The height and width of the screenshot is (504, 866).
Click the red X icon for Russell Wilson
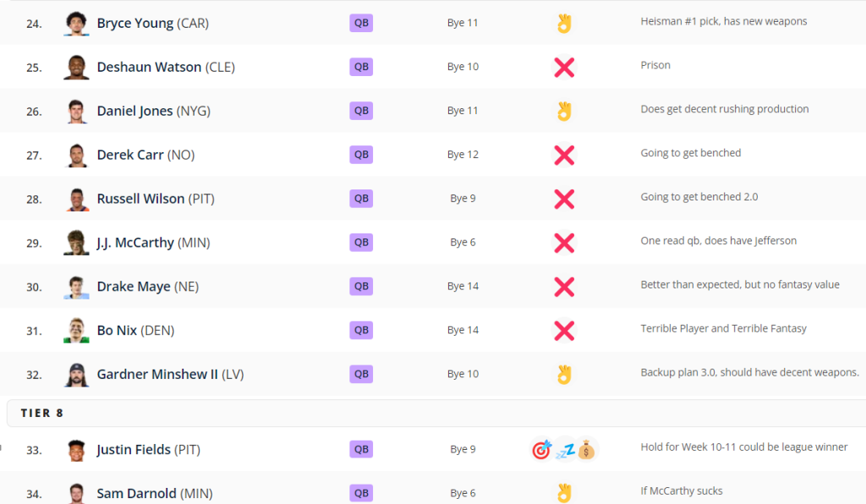pos(564,200)
